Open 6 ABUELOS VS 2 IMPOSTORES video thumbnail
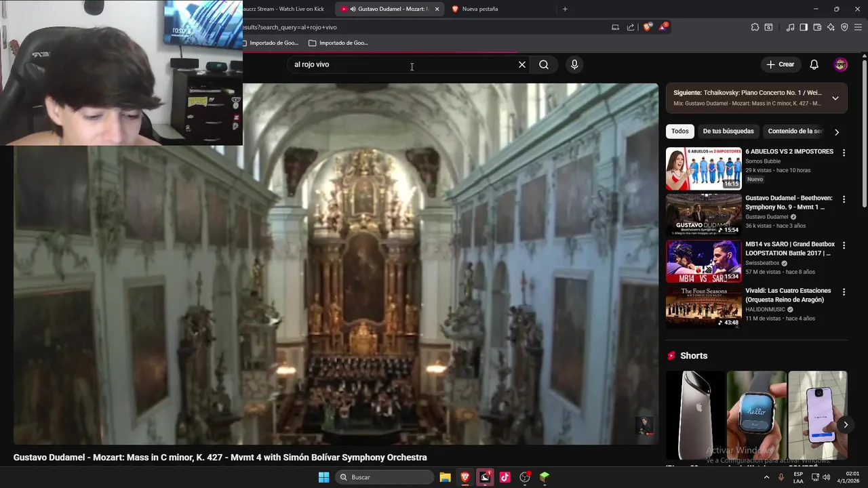 click(x=704, y=169)
